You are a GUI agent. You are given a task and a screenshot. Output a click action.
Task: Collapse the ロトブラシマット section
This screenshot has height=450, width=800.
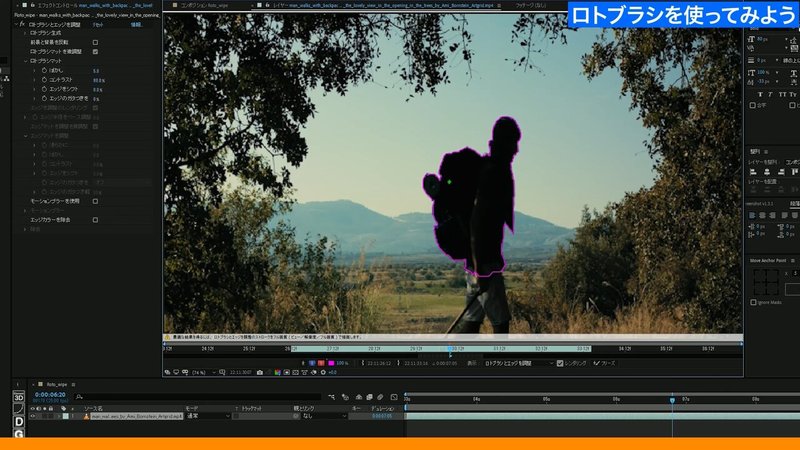tap(26, 61)
